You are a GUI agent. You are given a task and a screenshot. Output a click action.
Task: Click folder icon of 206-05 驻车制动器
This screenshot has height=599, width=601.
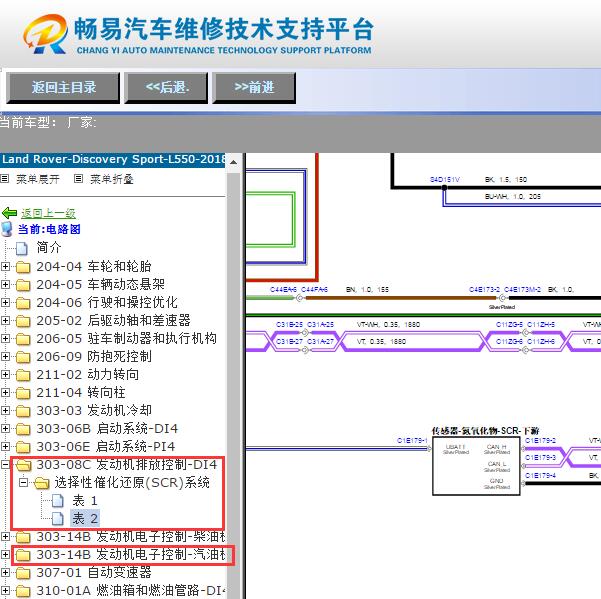pos(23,339)
